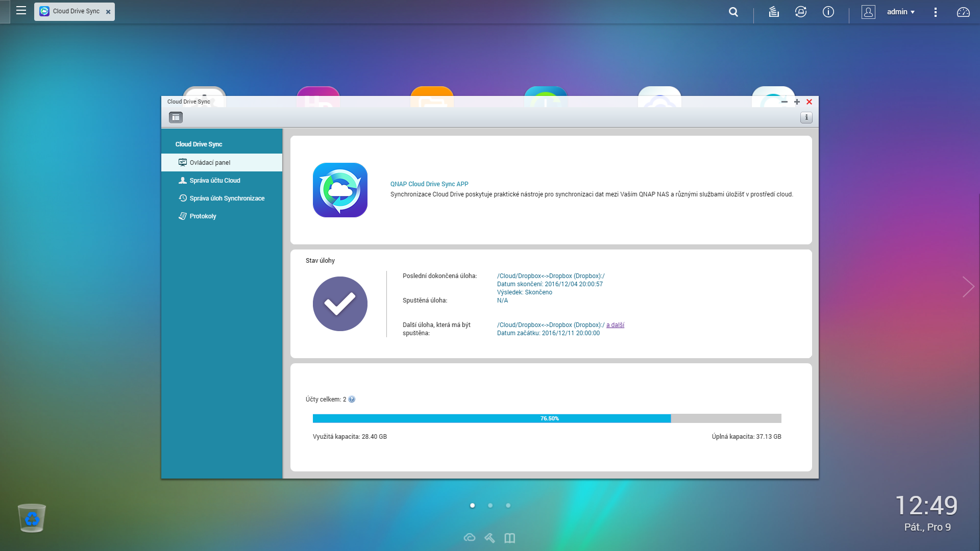Expand the admin user dropdown
The height and width of the screenshot is (551, 980).
(900, 12)
